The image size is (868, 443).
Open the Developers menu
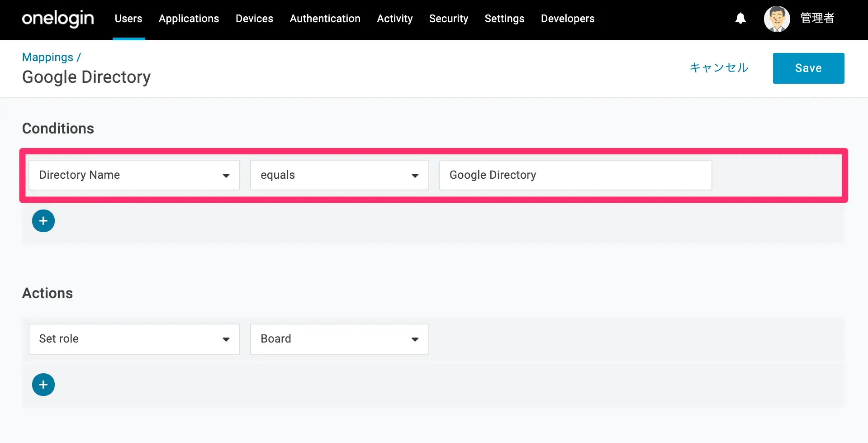click(568, 19)
